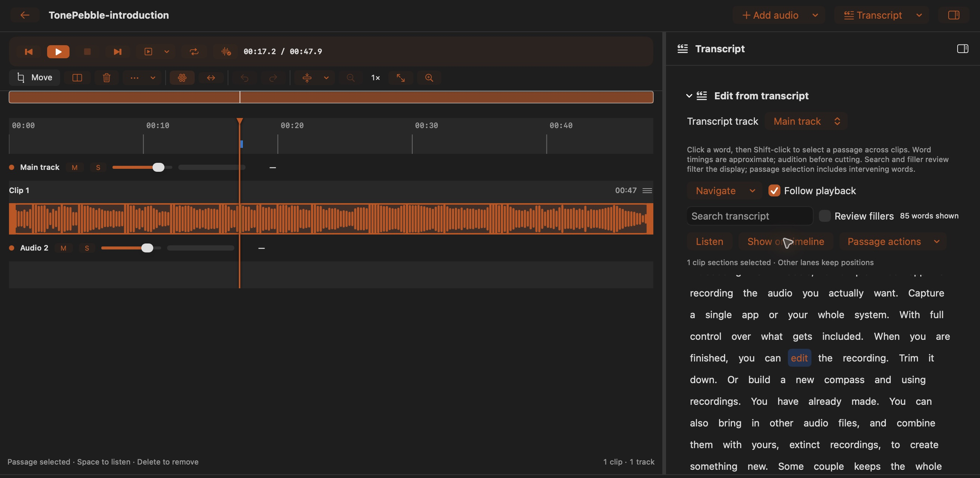The height and width of the screenshot is (478, 980).
Task: Open more actions ellipsis menu
Action: pyautogui.click(x=134, y=78)
